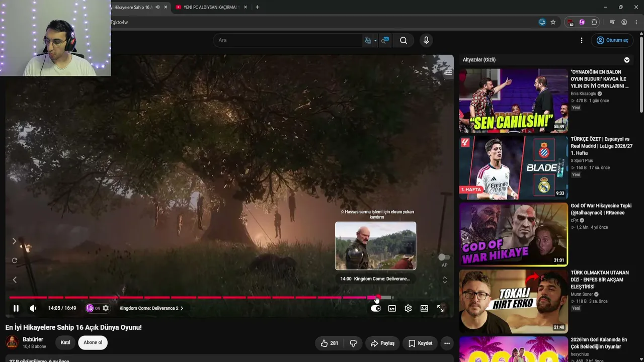This screenshot has height=362, width=644.
Task: Open a new browser tab
Action: click(x=258, y=7)
